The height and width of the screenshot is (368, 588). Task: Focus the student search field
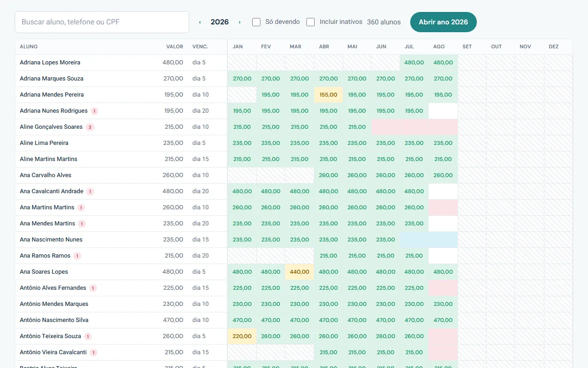coord(102,22)
